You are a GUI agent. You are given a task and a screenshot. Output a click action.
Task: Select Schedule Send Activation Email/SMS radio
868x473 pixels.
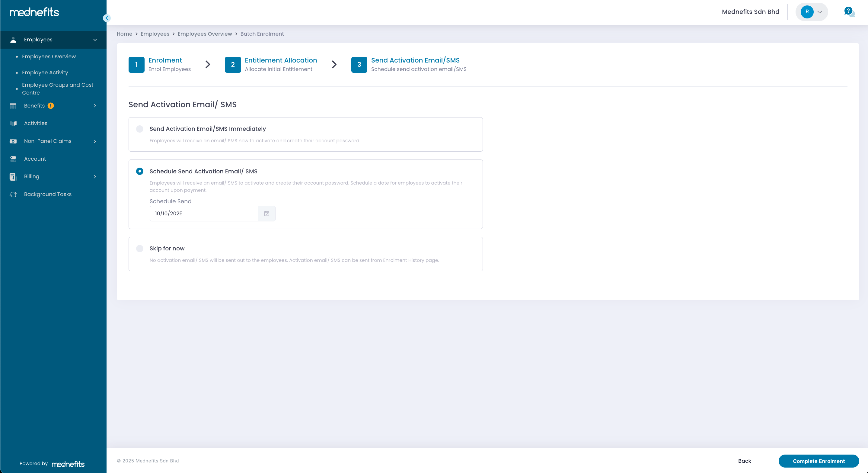tap(139, 171)
